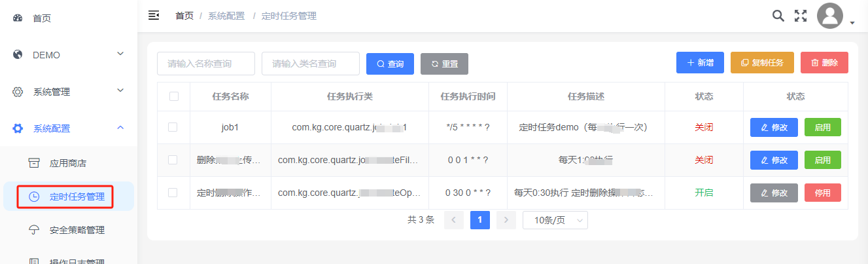Click the 应用商店 shop icon
This screenshot has width=868, height=264.
coord(34,163)
